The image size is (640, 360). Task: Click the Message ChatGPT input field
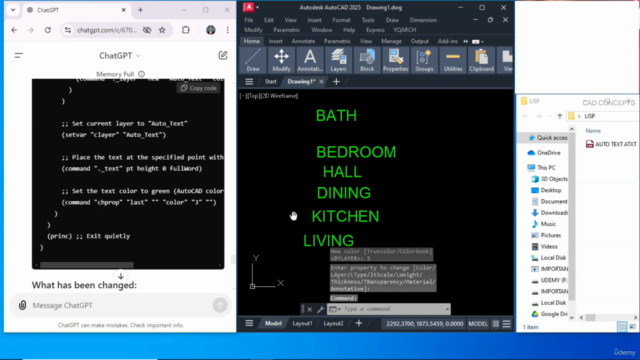[120, 305]
